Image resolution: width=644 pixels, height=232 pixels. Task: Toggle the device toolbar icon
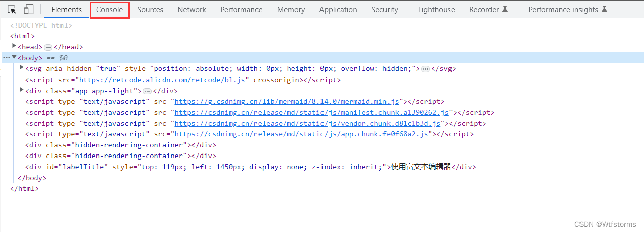click(x=29, y=9)
